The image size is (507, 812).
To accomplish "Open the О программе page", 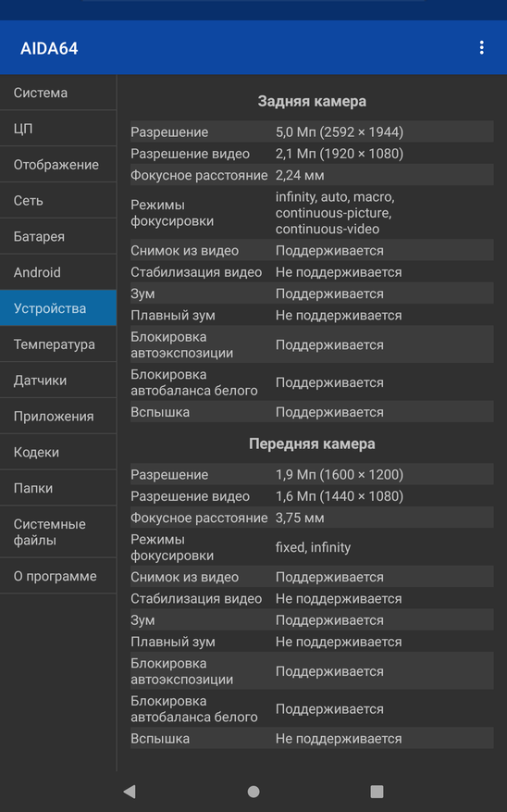I will [58, 576].
